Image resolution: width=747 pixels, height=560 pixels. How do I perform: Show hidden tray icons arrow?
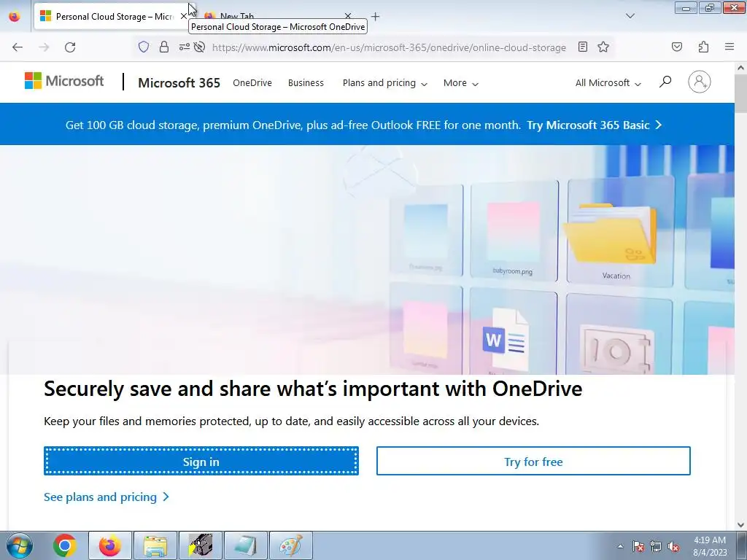tap(620, 546)
